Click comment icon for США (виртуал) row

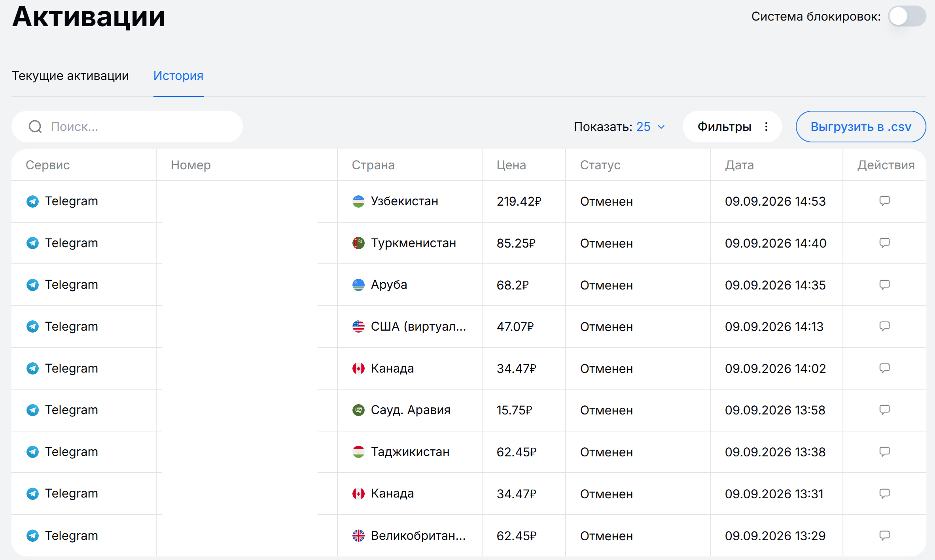884,326
